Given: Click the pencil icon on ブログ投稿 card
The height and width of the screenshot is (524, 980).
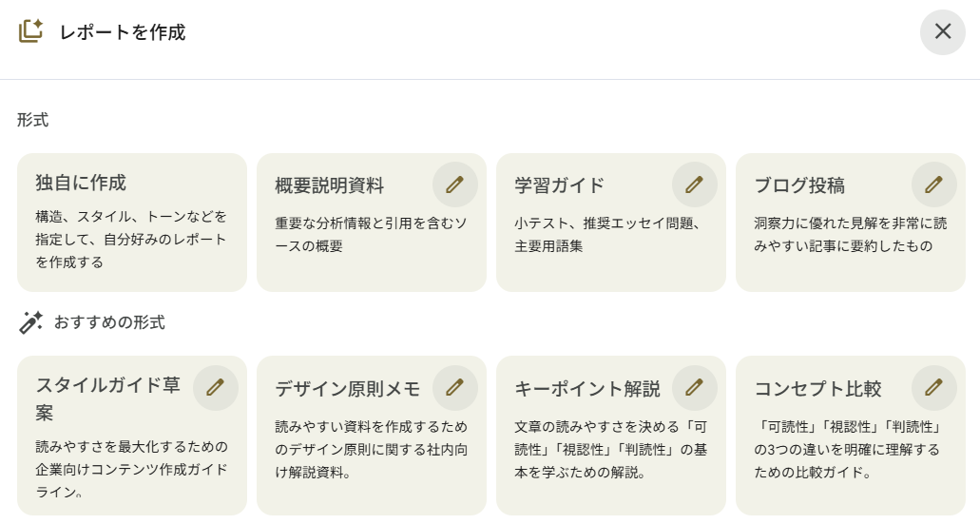Looking at the screenshot, I should (934, 184).
